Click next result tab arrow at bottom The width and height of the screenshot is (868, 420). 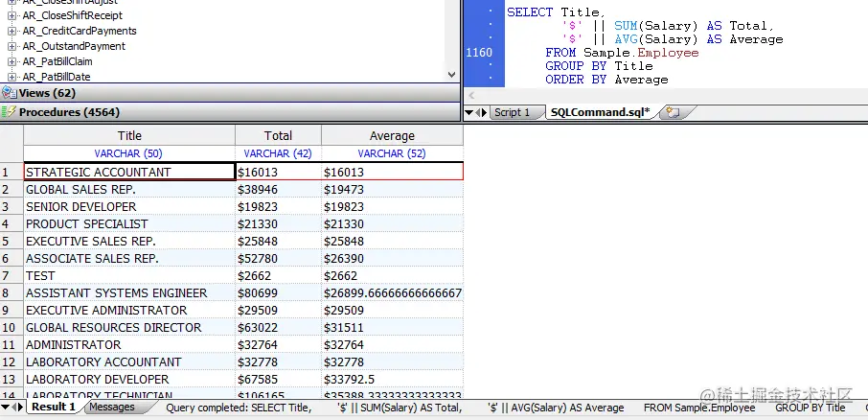(x=20, y=408)
